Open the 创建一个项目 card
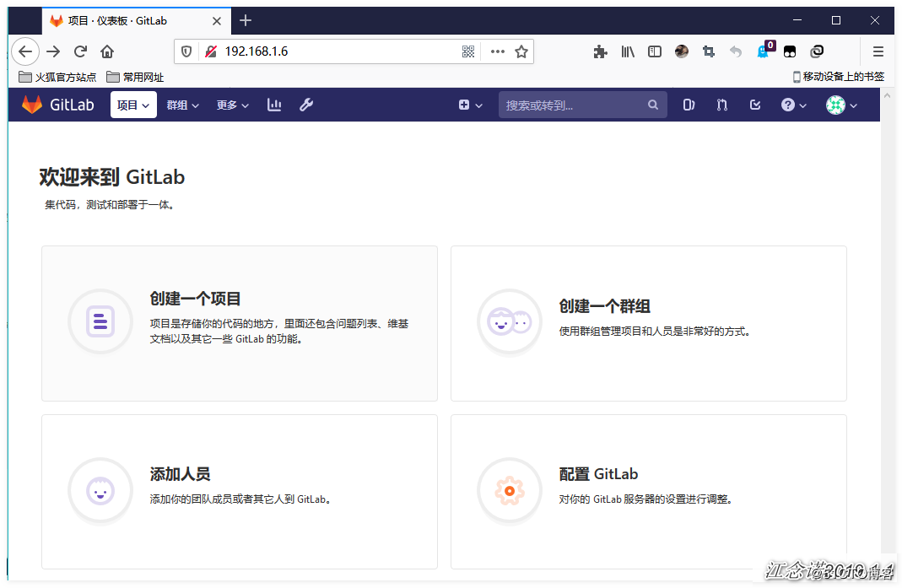The height and width of the screenshot is (588, 902). 240,323
